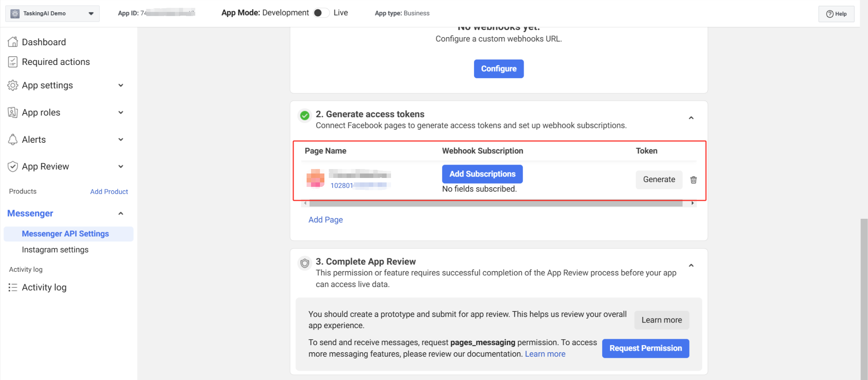Click the scrollbar left arrow under the table
This screenshot has width=868, height=380.
click(305, 203)
